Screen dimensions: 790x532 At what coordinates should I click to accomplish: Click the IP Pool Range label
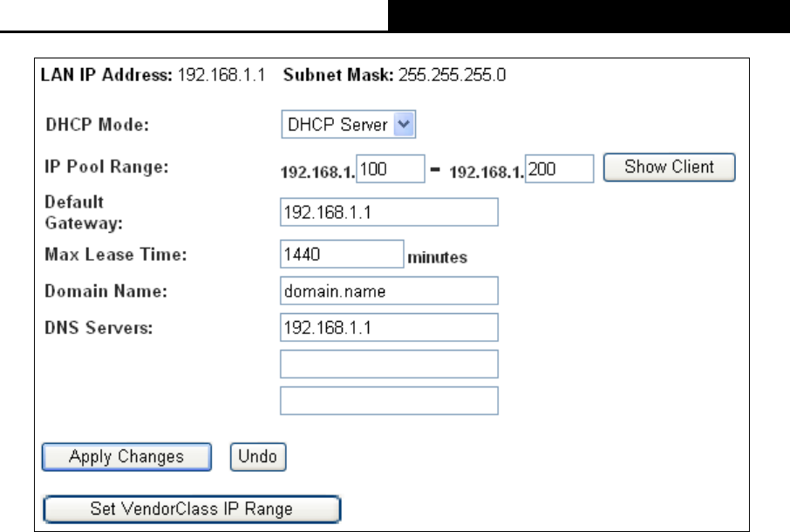click(106, 167)
